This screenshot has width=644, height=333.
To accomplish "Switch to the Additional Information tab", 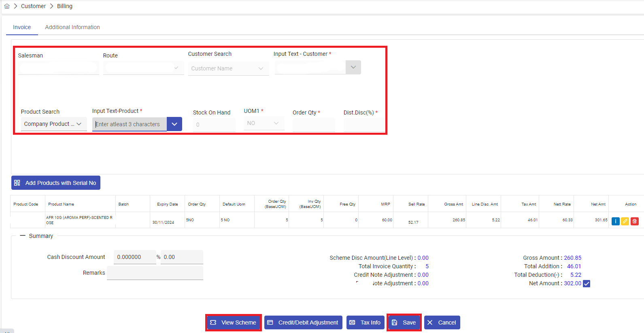I will 72,27.
